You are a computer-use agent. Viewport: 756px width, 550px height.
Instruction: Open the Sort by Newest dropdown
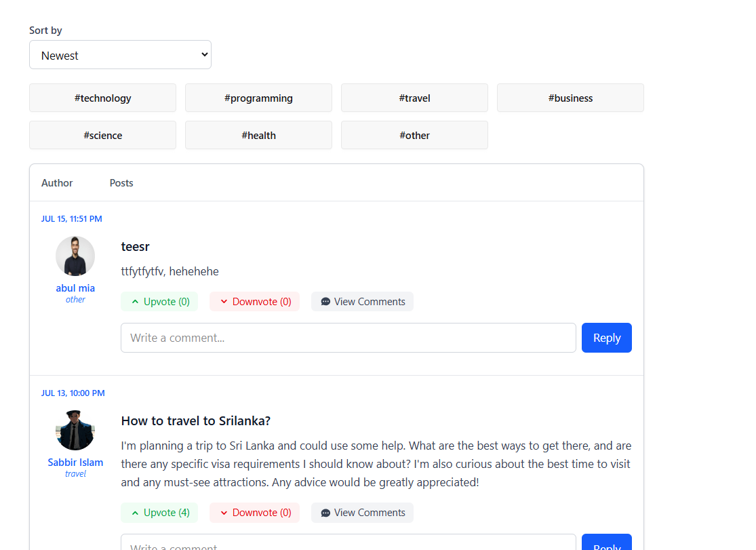click(120, 54)
